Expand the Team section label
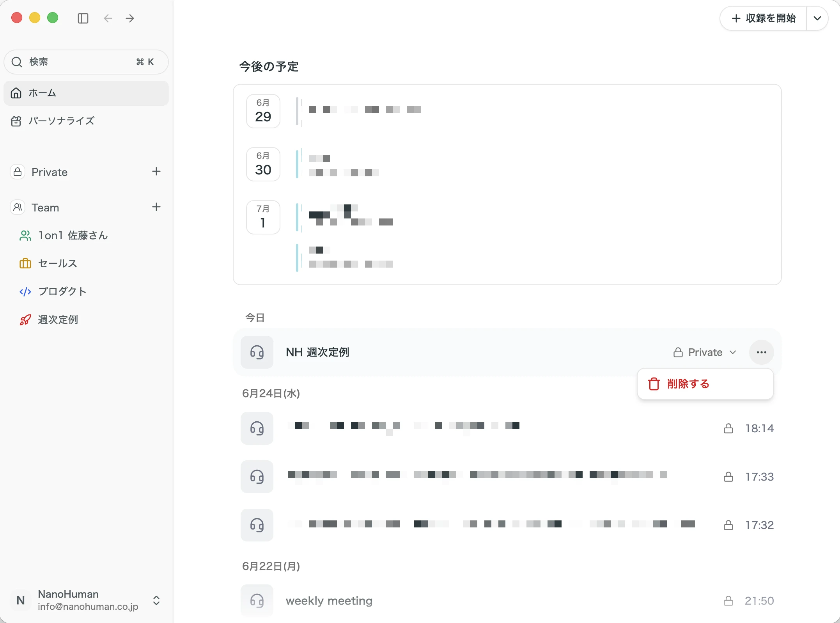The height and width of the screenshot is (623, 840). [x=45, y=208]
